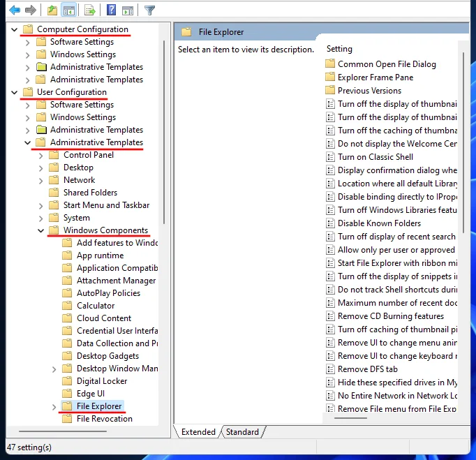
Task: Switch to the Standard tab
Action: click(242, 432)
